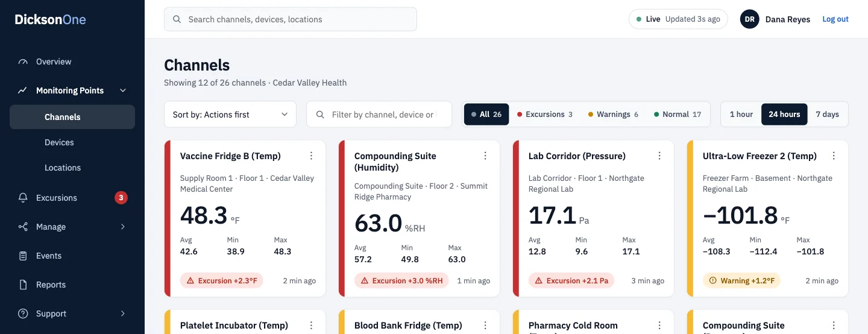Click the green Live status dot

click(x=639, y=19)
